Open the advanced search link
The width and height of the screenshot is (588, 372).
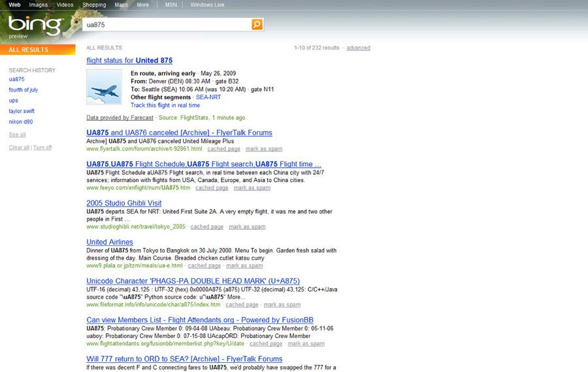point(358,48)
